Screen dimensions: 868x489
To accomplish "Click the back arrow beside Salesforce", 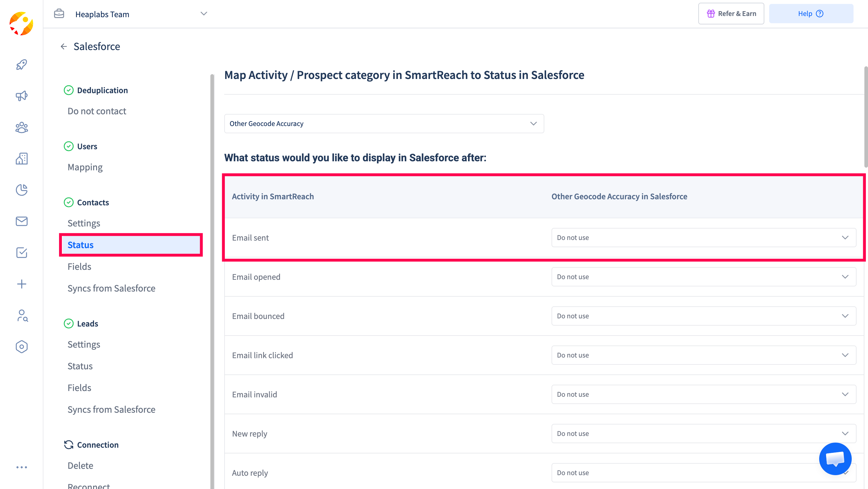I will 64,46.
